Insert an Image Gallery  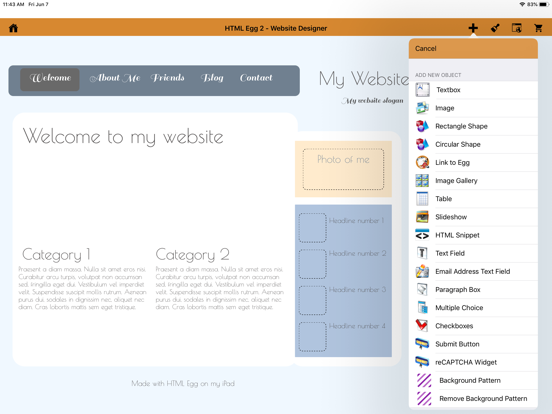click(x=473, y=181)
